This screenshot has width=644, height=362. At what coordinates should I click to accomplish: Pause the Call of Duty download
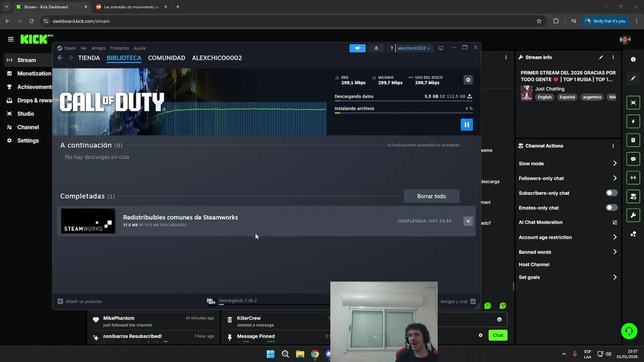466,125
